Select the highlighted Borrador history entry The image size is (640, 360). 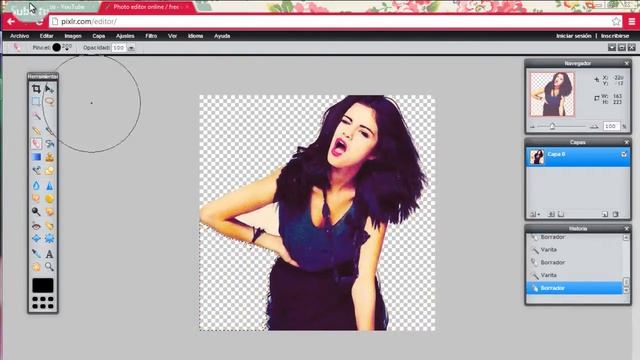574,288
